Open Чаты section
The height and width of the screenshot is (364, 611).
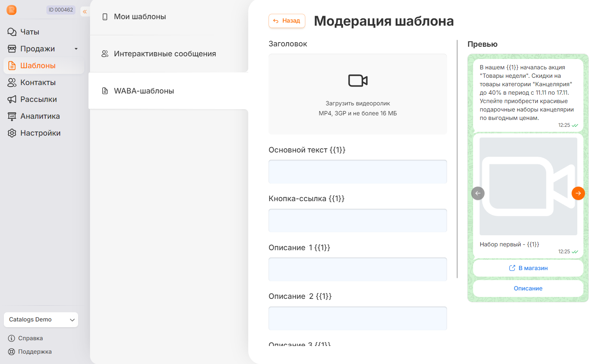point(44,32)
